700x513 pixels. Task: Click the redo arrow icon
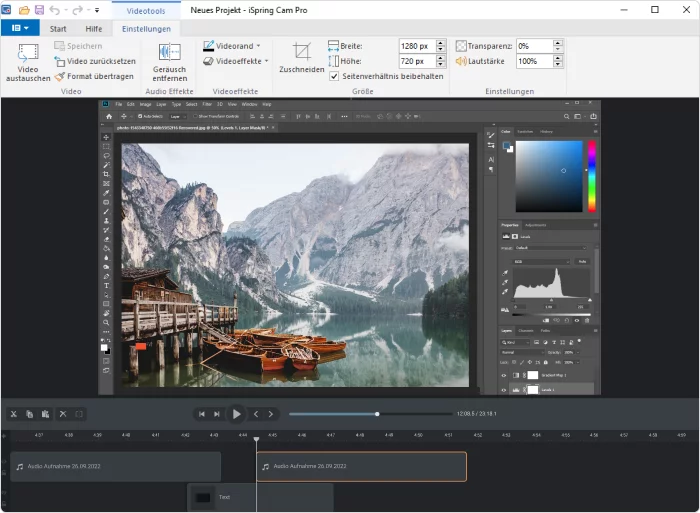point(77,10)
